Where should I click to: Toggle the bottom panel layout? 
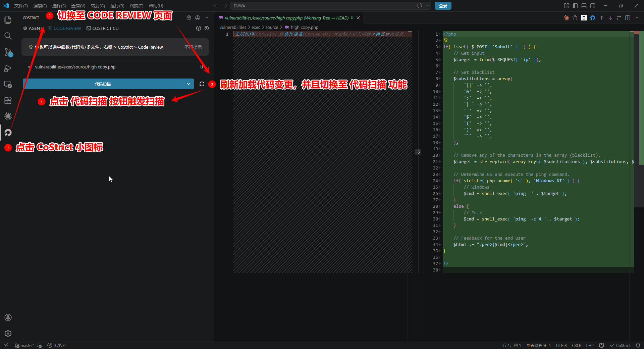(x=584, y=6)
